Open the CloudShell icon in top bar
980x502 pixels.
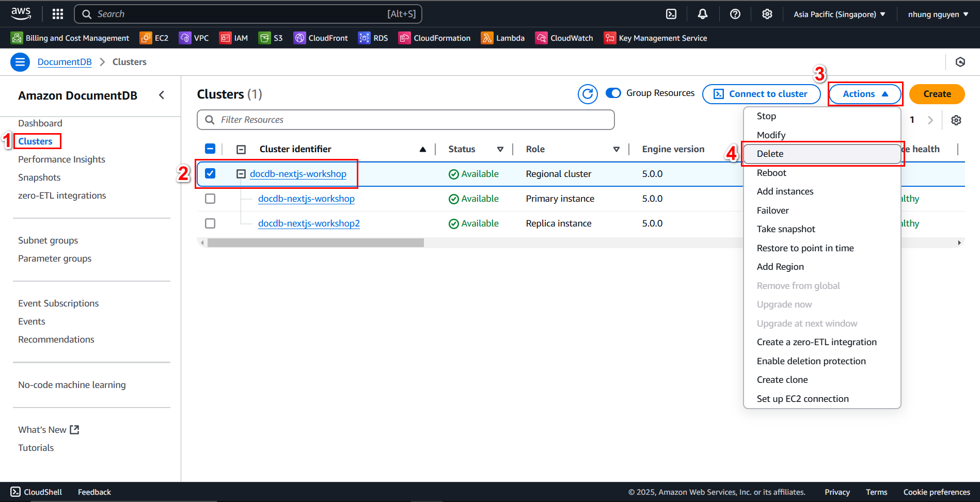coord(671,14)
